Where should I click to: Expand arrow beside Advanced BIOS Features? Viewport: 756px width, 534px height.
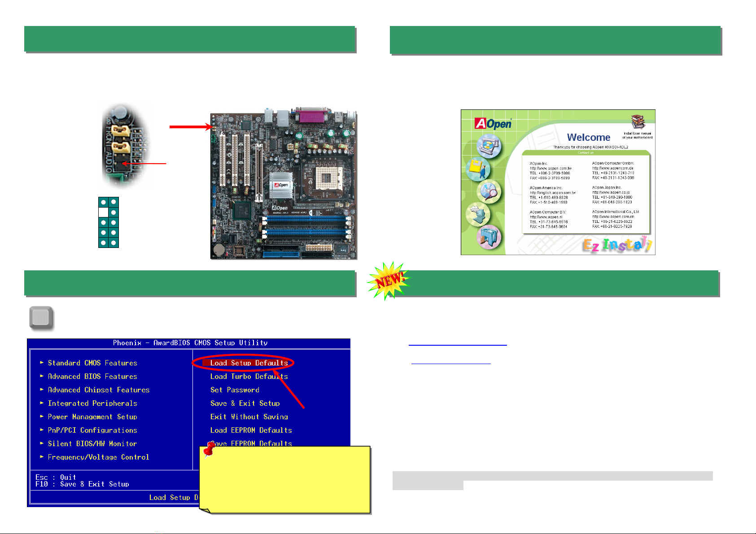pos(42,376)
